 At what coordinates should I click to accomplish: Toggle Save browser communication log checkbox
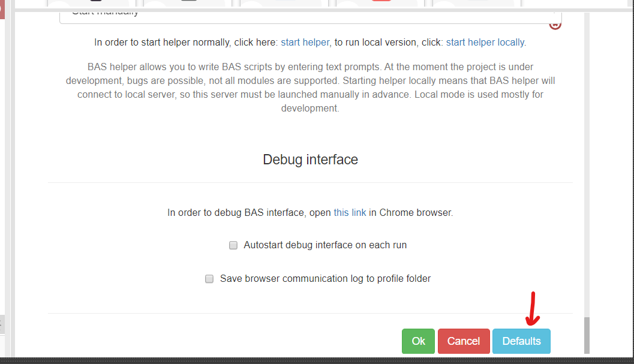pyautogui.click(x=209, y=279)
